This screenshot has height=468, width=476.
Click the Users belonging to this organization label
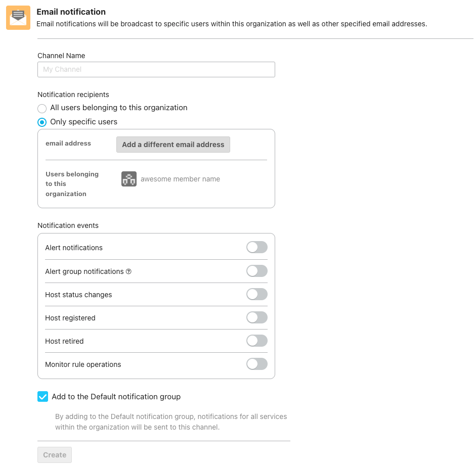(x=72, y=184)
